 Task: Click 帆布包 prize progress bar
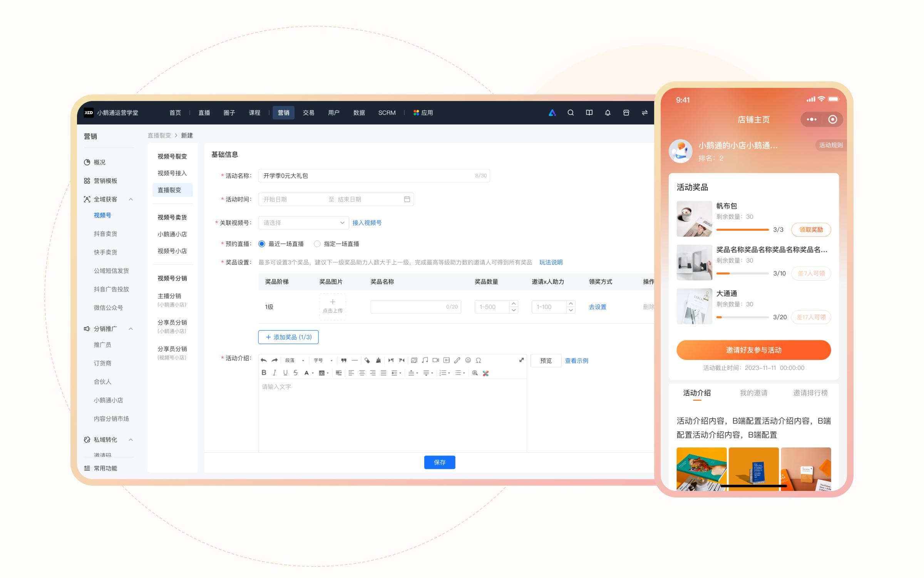click(742, 230)
